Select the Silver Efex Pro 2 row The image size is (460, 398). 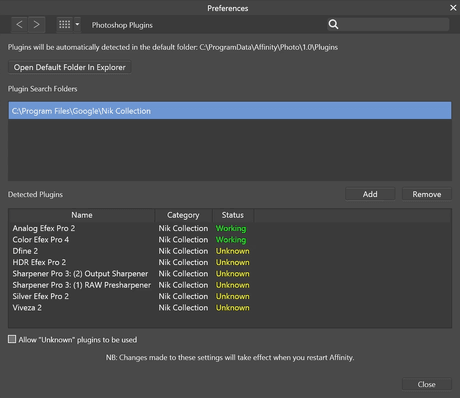click(x=230, y=296)
